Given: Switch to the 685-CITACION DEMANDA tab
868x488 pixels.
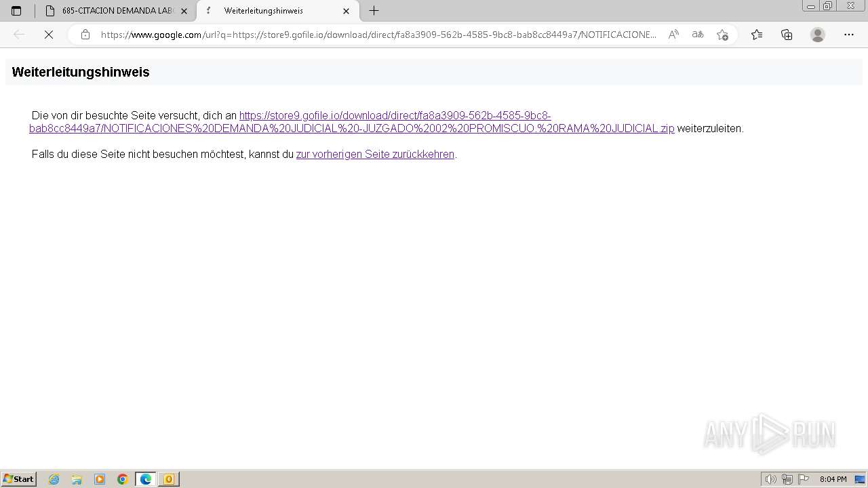Looking at the screenshot, I should (114, 11).
